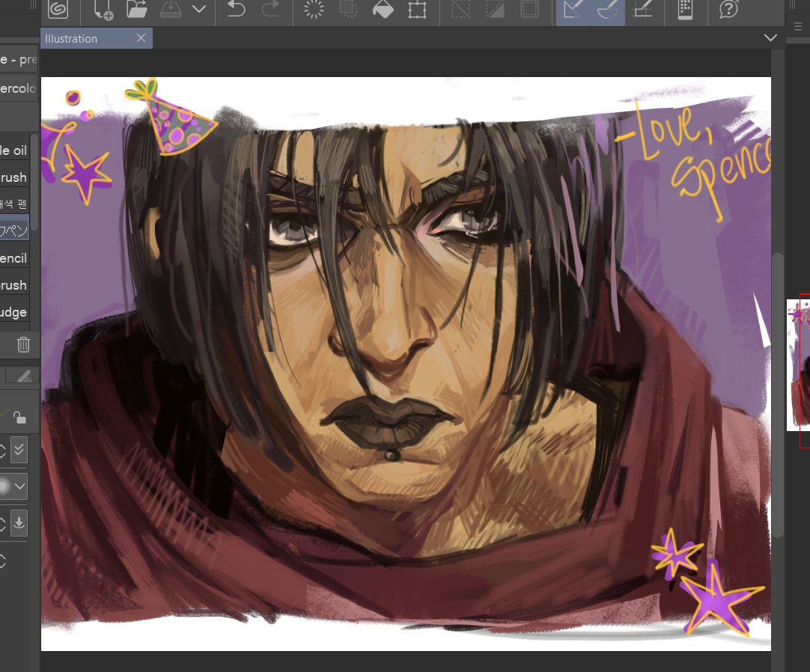Click the Save icon in toolbar
Viewport: 810px width, 672px height.
(x=171, y=9)
